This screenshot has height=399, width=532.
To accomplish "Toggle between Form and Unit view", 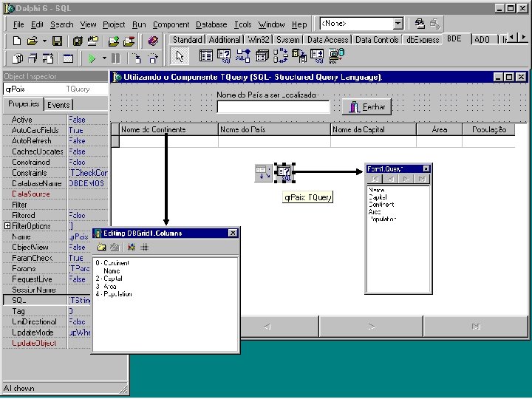I will (48, 58).
